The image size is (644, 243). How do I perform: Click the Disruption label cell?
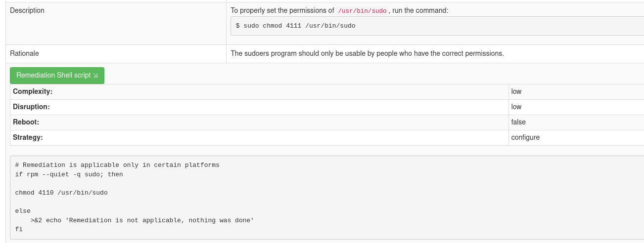click(x=31, y=107)
